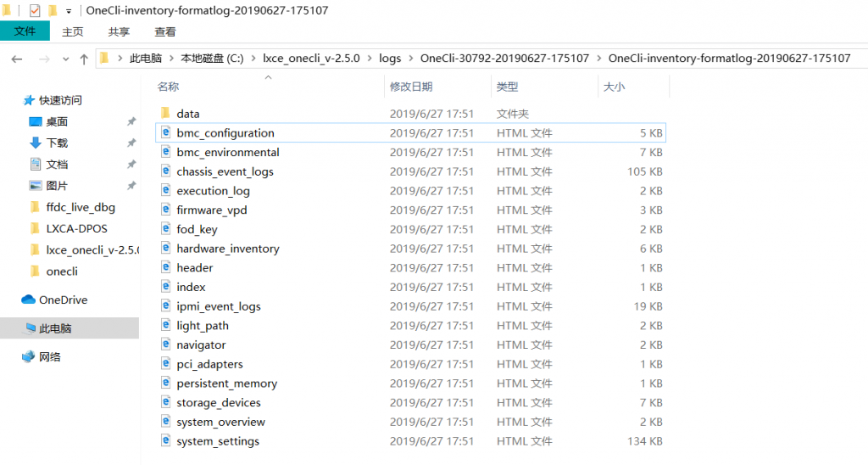Image resolution: width=868 pixels, height=465 pixels.
Task: Select the file name chassis_event_logs
Action: (x=225, y=171)
